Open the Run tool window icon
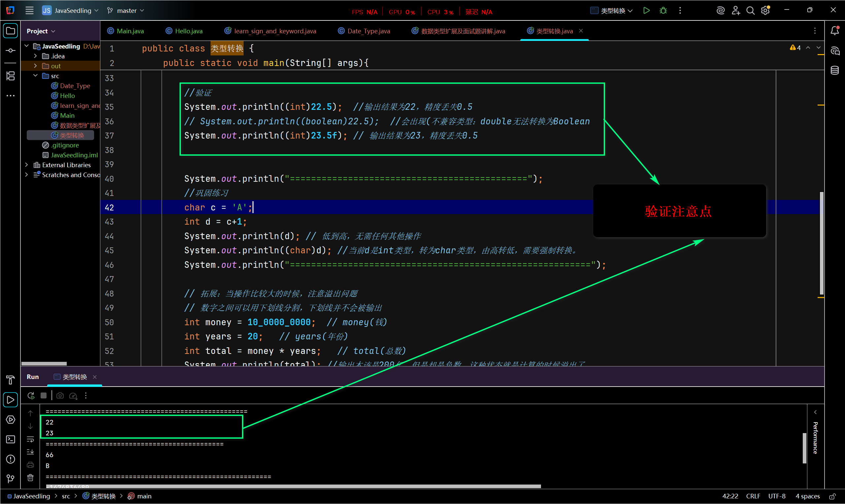Image resolution: width=845 pixels, height=504 pixels. (x=11, y=400)
